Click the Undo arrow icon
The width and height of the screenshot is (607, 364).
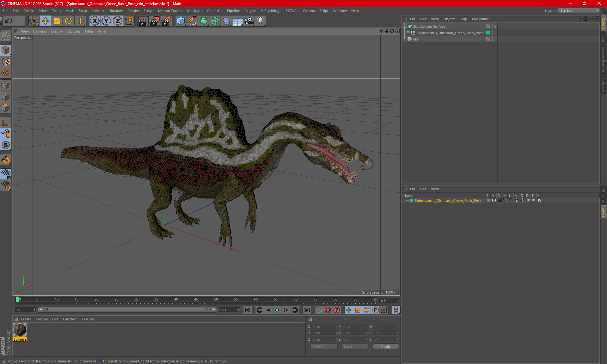[9, 21]
